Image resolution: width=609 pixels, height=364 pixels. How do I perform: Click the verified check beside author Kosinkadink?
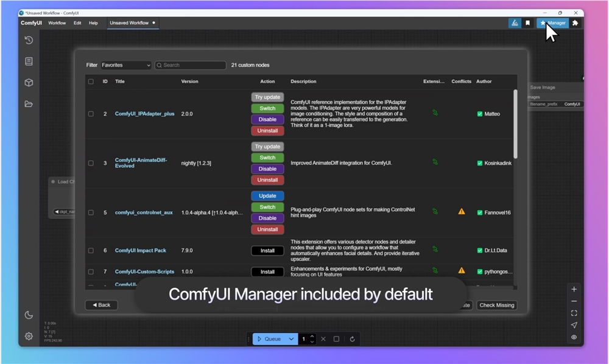pyautogui.click(x=480, y=163)
